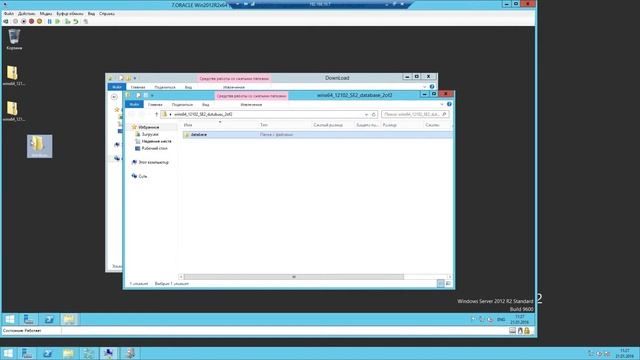The width and height of the screenshot is (640, 360).
Task: Click the left arrow of the horizontal scrollbar
Action: tap(181, 277)
